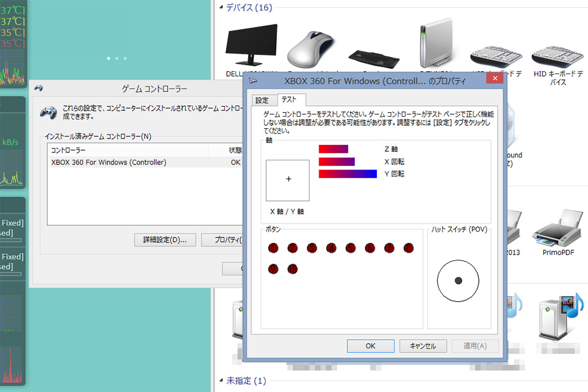Click the プロパティ button in the Game Controllers window
This screenshot has width=588, height=392.
pos(222,240)
